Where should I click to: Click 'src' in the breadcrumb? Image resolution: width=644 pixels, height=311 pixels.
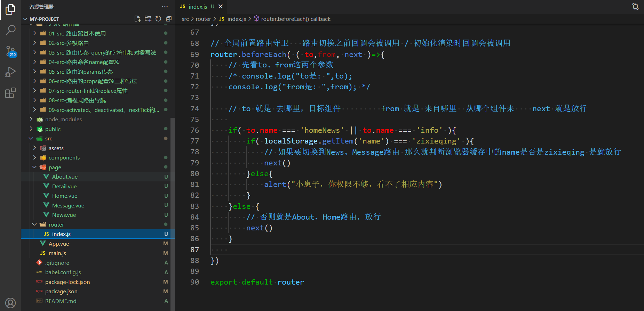(185, 19)
